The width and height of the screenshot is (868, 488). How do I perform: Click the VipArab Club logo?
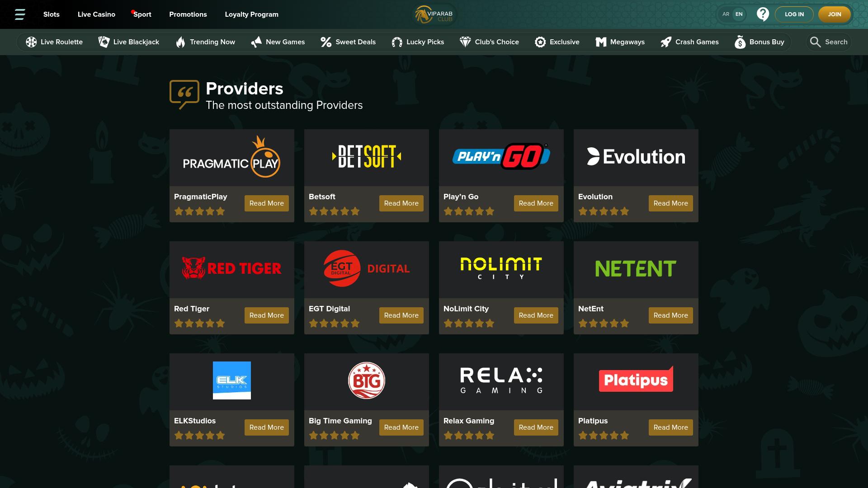[x=434, y=14]
